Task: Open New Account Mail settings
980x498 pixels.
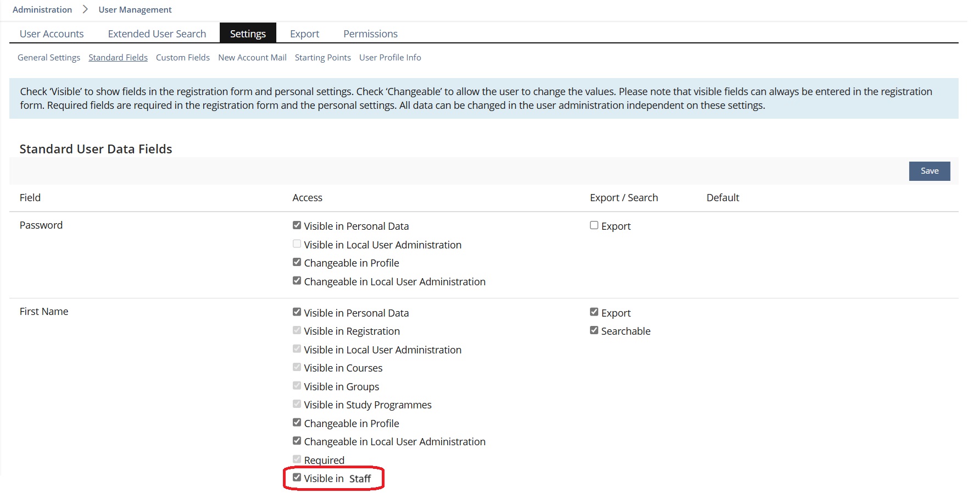Action: tap(252, 58)
